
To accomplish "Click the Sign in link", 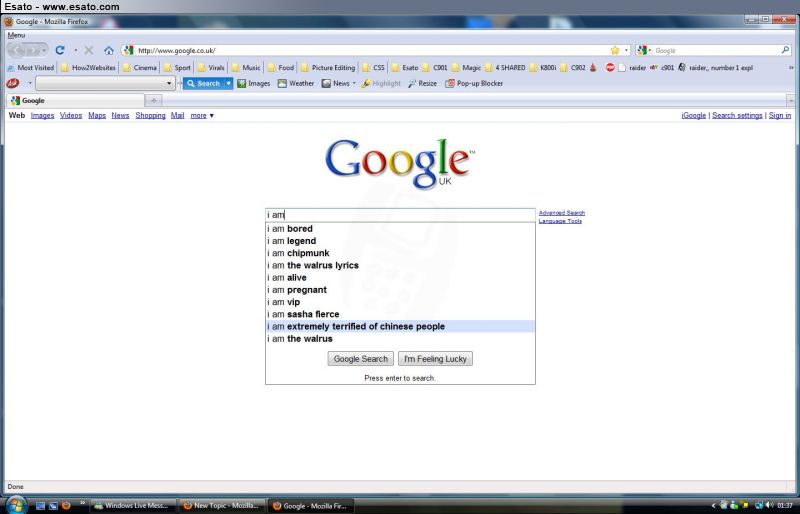I will click(780, 115).
